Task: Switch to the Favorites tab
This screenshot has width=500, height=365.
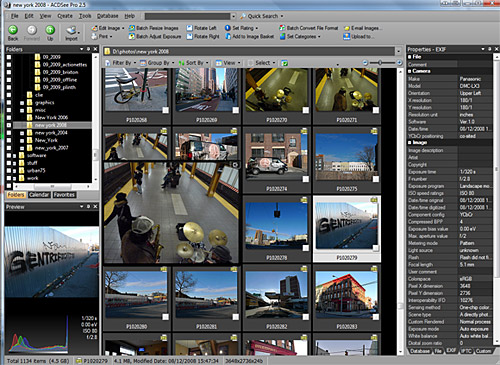Action: click(x=64, y=195)
